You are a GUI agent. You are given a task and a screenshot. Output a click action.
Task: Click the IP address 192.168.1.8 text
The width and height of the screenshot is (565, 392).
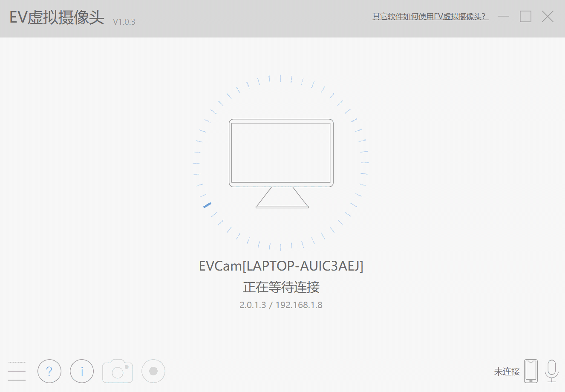pos(299,305)
